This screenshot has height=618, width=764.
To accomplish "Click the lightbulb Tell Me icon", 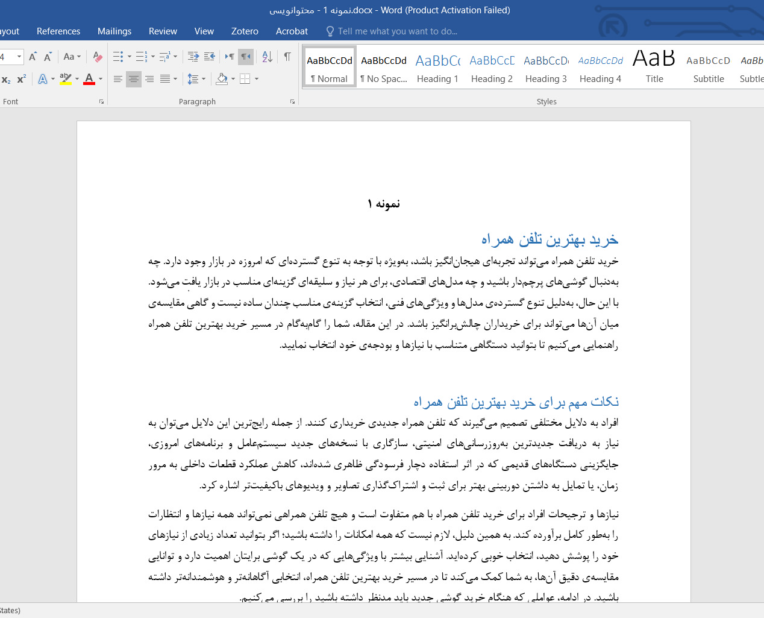I will coord(330,31).
